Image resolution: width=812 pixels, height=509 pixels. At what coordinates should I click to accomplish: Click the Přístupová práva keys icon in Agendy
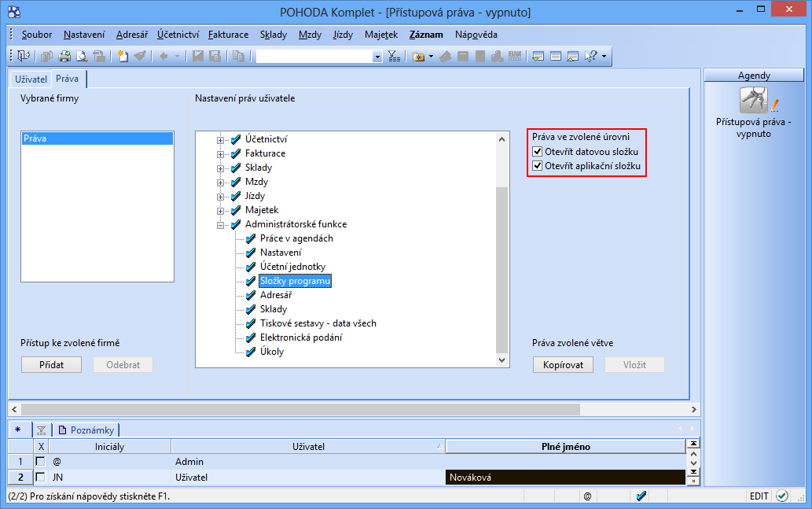tap(754, 100)
